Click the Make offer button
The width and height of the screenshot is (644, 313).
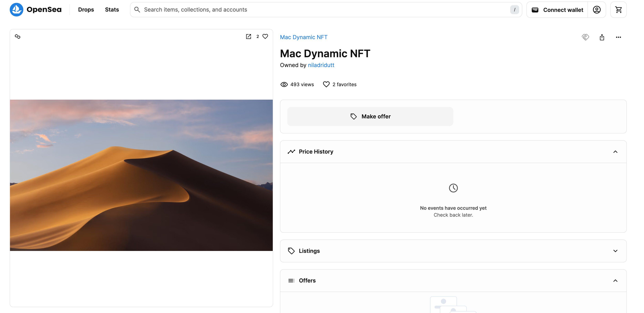370,116
